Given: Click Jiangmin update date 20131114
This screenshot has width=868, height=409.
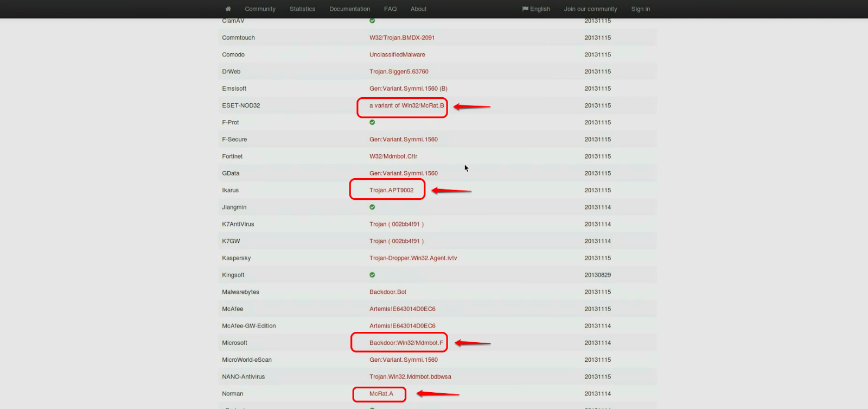Looking at the screenshot, I should [597, 207].
